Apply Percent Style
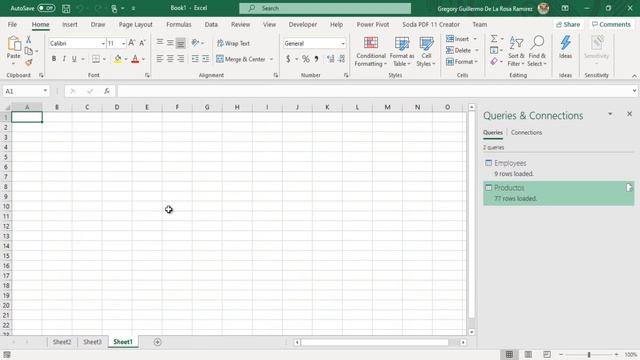The image size is (640, 360). [305, 59]
